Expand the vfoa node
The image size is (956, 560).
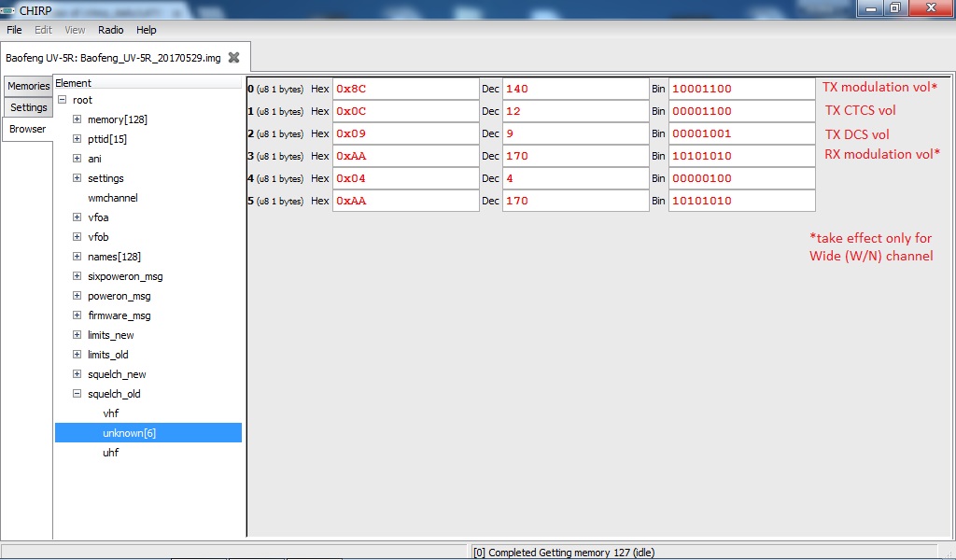click(x=77, y=217)
